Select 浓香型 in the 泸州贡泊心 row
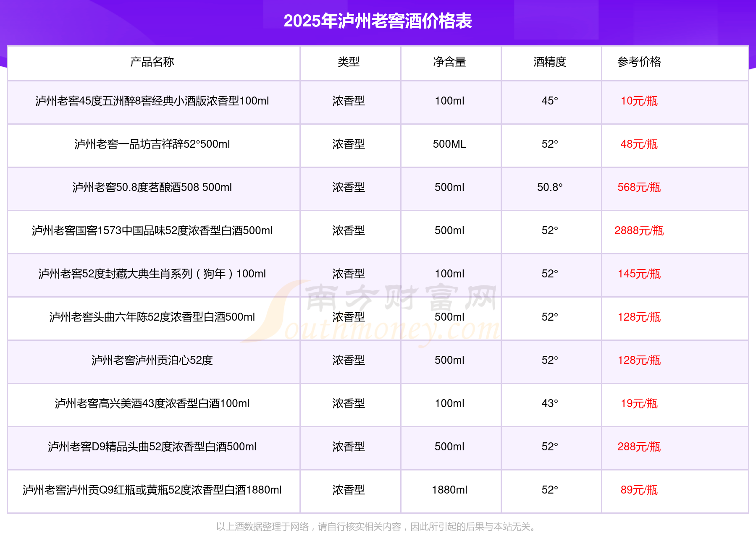 [x=349, y=360]
